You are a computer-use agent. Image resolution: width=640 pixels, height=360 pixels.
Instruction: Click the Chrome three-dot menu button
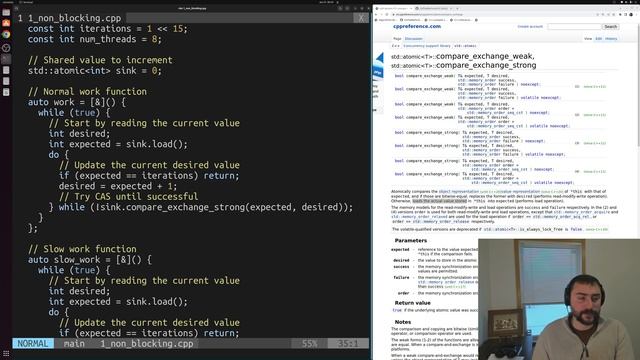point(636,14)
